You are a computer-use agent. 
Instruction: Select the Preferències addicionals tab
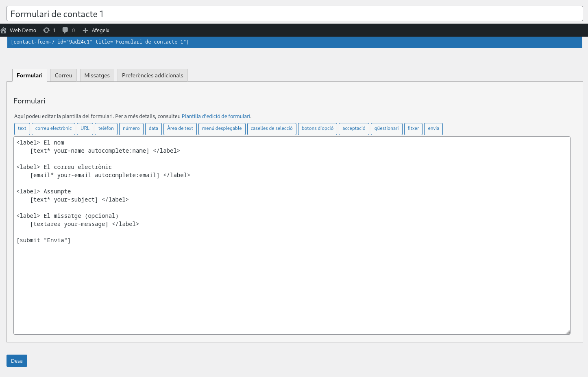[x=152, y=75]
